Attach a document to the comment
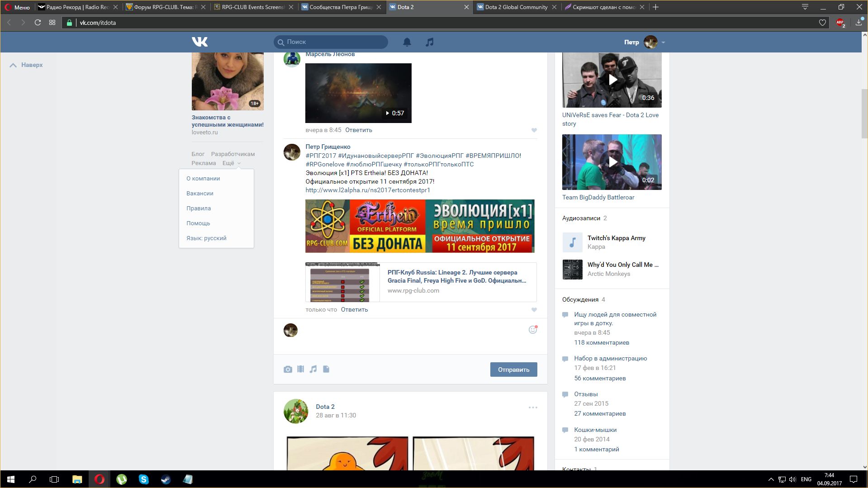 pyautogui.click(x=326, y=369)
